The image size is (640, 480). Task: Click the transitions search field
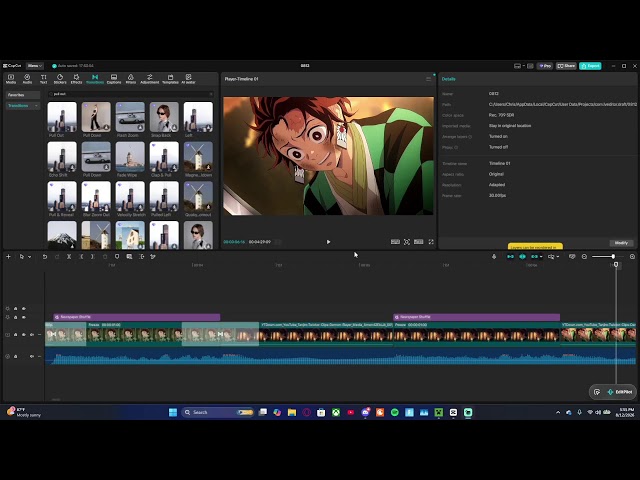click(x=130, y=94)
